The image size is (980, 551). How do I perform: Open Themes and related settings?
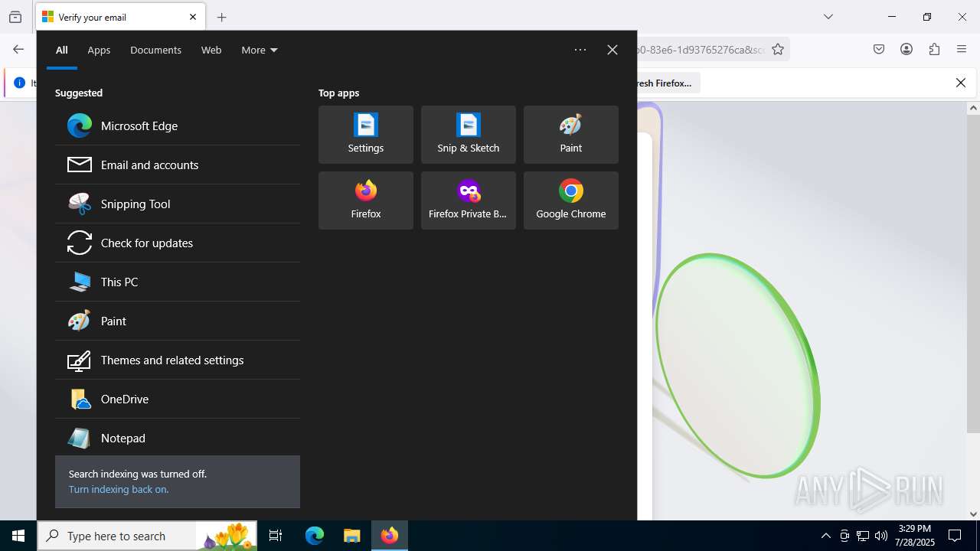click(178, 360)
